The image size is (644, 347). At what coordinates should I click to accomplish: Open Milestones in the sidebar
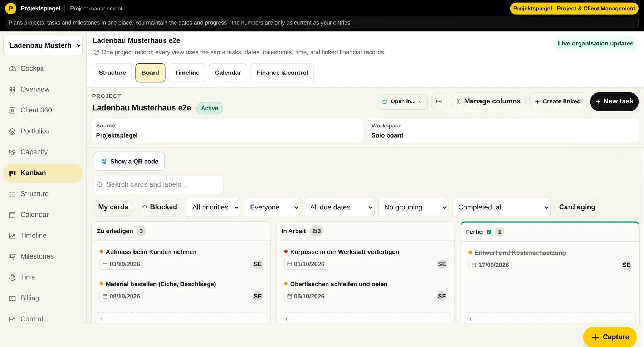[x=43, y=256]
